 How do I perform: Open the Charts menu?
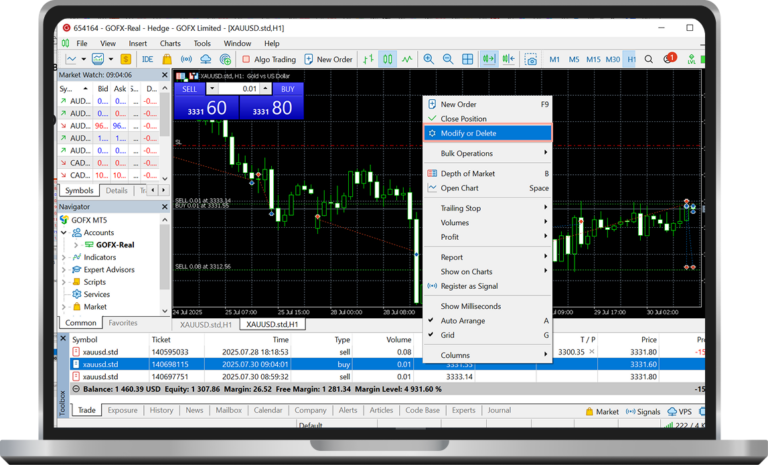coord(170,44)
